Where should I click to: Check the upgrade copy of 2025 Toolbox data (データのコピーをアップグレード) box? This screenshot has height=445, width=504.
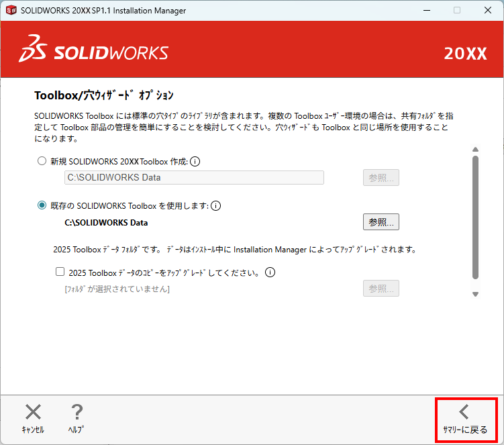tap(60, 272)
